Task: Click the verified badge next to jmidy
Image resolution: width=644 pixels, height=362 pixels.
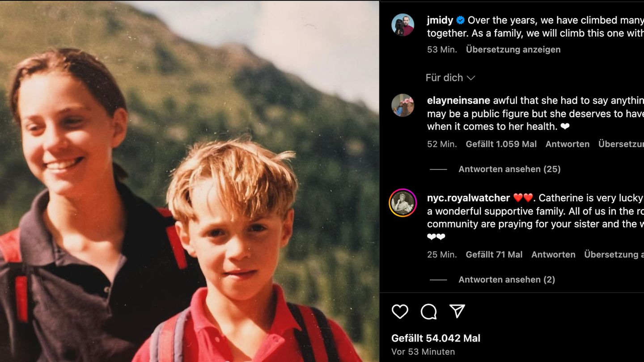Action: (460, 20)
